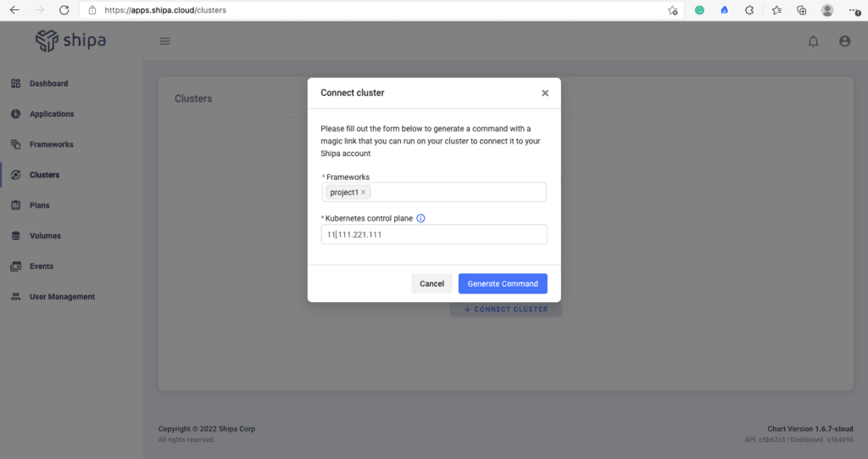
Task: Open Plans in the sidebar
Action: 39,205
